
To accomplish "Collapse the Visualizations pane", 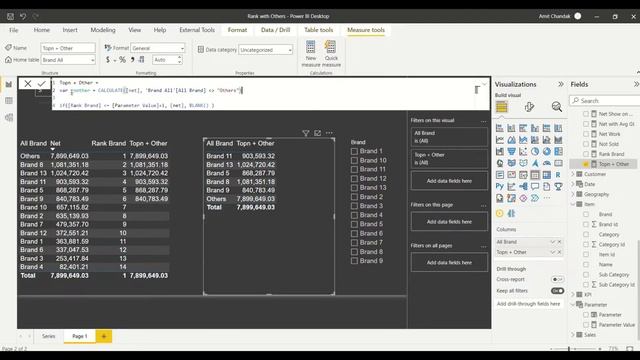I will [x=561, y=84].
